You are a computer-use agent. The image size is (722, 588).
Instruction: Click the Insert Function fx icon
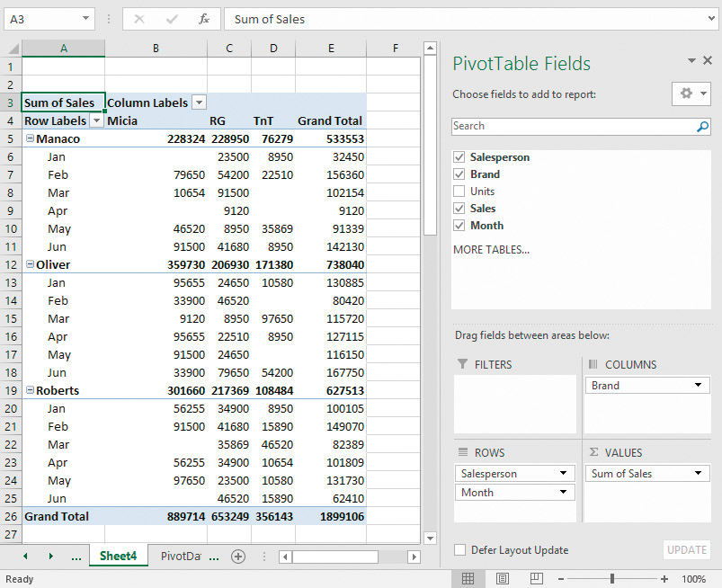click(x=203, y=19)
